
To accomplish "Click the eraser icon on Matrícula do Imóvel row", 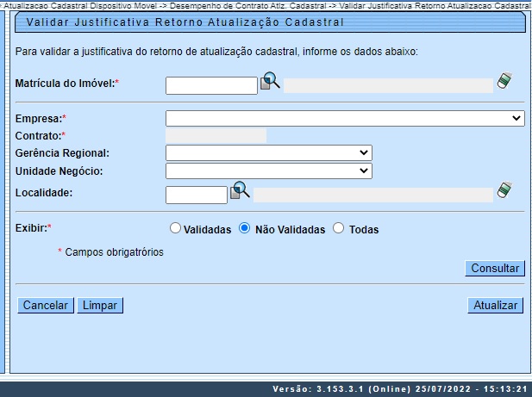I will [504, 82].
